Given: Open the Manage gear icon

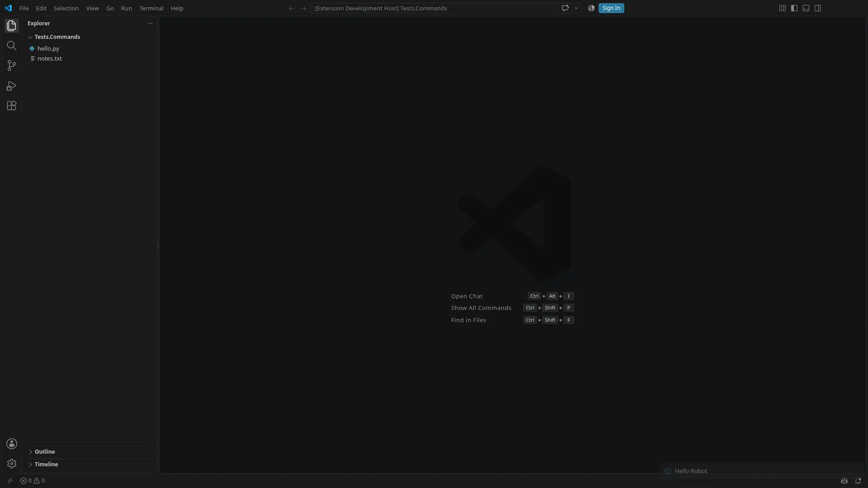Looking at the screenshot, I should pyautogui.click(x=12, y=464).
